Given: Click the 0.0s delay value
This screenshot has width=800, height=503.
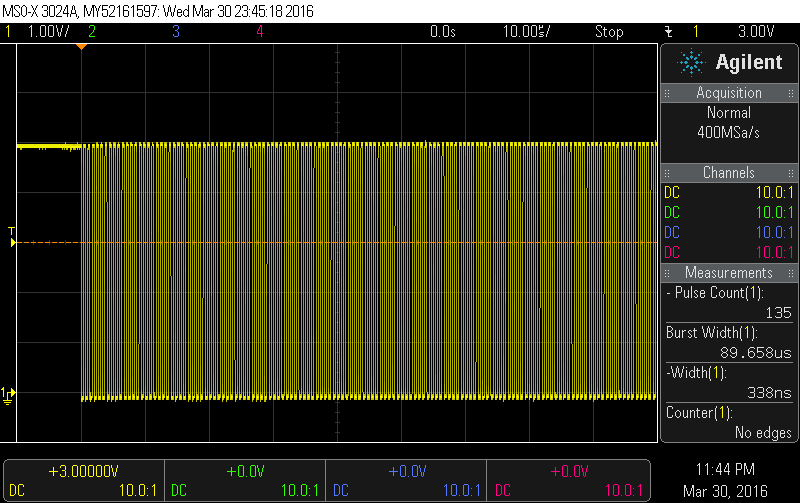Looking at the screenshot, I should (442, 32).
